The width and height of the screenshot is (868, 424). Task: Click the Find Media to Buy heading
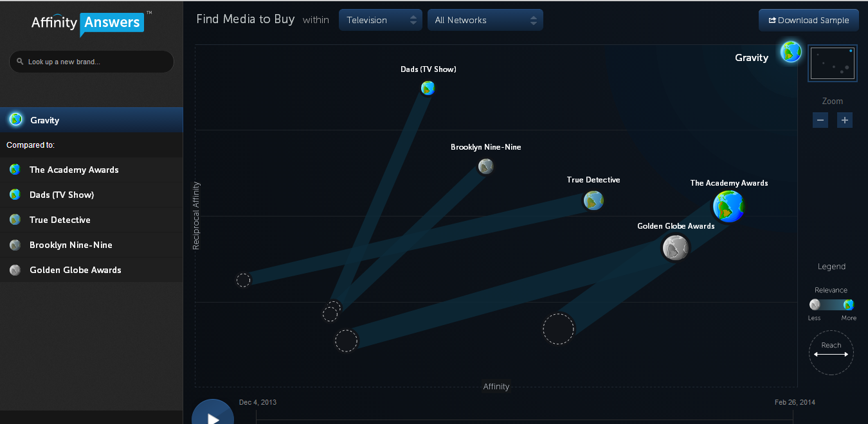click(x=246, y=19)
